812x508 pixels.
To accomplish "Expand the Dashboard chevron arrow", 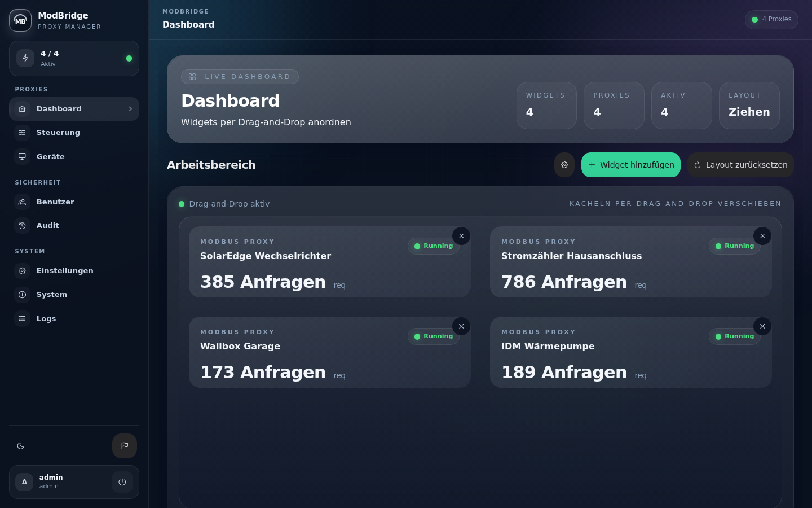I will pos(130,109).
